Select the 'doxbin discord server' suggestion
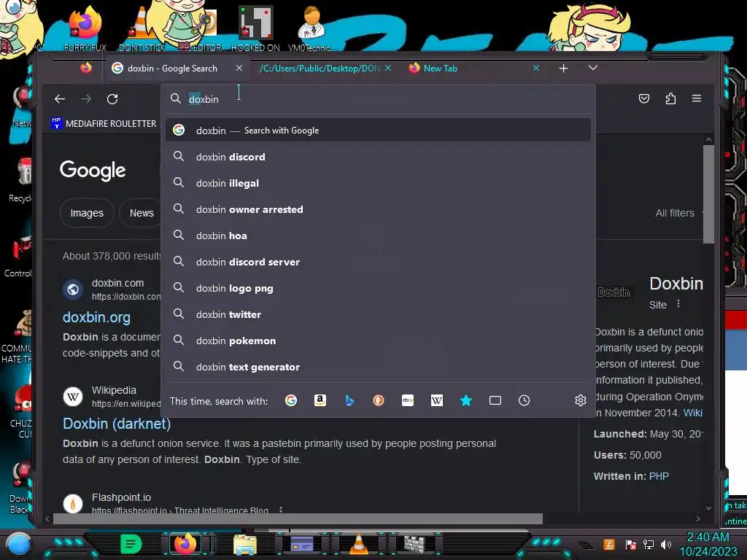Screen dimensions: 747x560 click(x=379, y=262)
